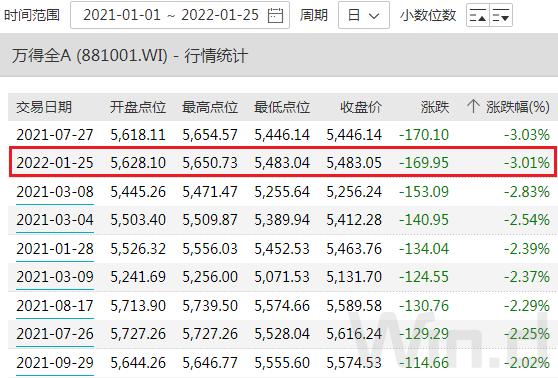Image resolution: width=558 pixels, height=378 pixels.
Task: Select change value -134.04
Action: tap(424, 249)
